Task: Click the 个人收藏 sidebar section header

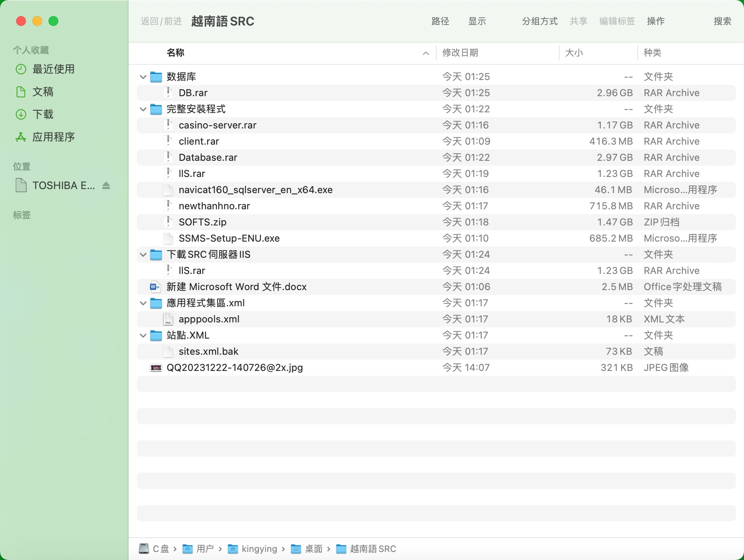Action: click(31, 50)
